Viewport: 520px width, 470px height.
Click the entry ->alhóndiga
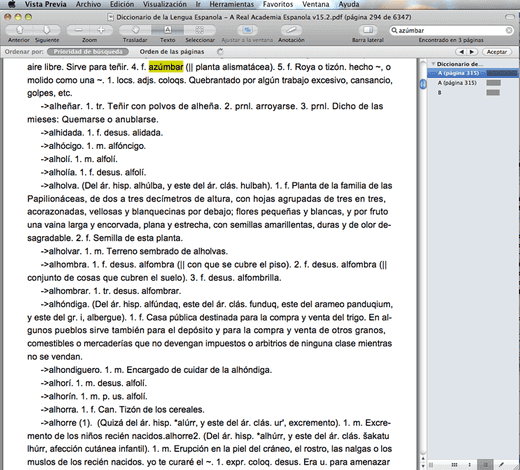(65, 304)
